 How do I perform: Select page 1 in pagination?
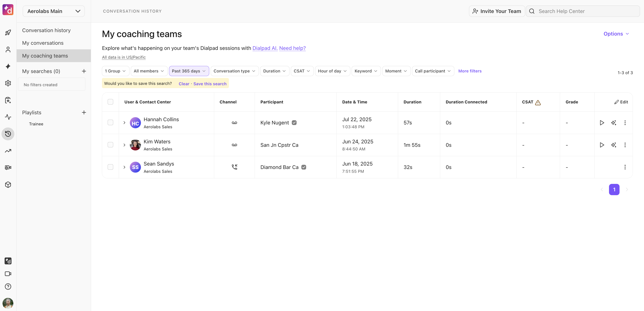pyautogui.click(x=614, y=189)
